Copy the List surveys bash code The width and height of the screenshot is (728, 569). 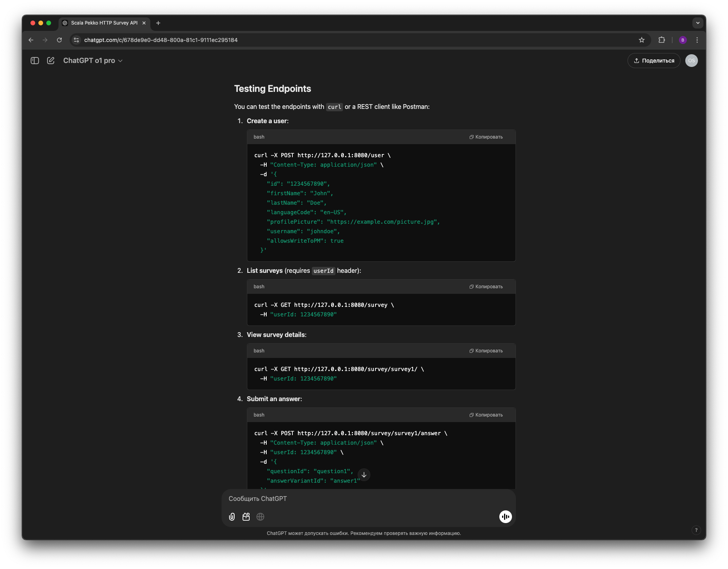coord(486,287)
